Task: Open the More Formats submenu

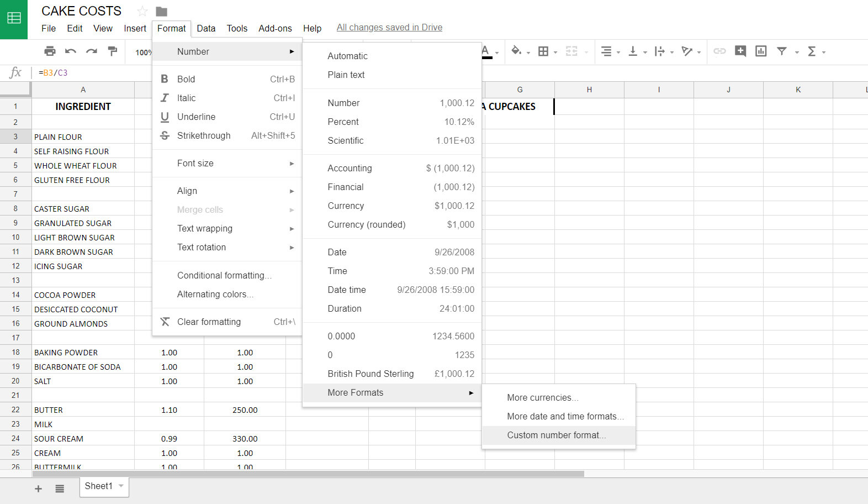Action: 392,393
